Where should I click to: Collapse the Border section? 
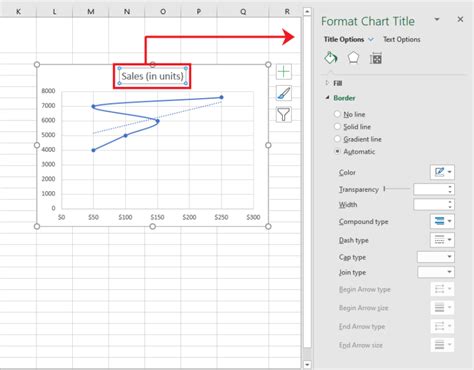(327, 98)
